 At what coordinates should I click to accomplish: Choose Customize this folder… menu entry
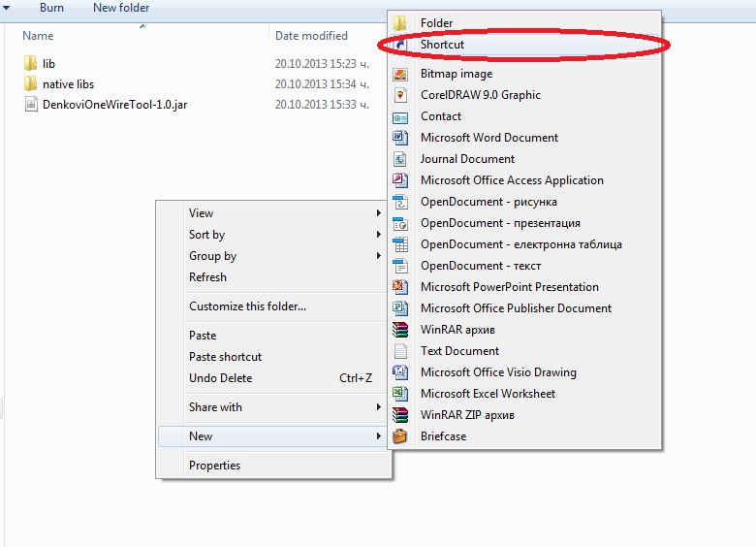248,306
